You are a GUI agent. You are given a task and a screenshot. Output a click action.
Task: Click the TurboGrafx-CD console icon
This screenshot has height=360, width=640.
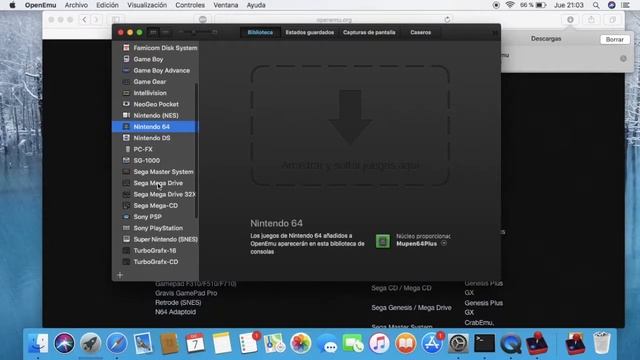[127, 262]
